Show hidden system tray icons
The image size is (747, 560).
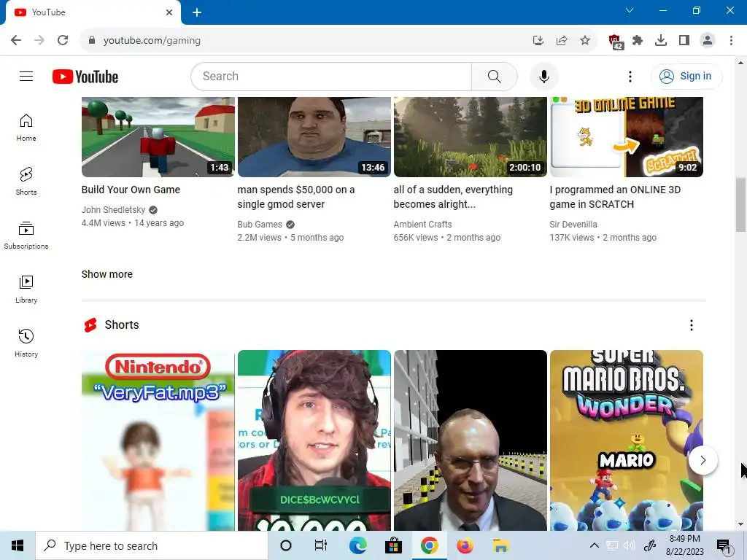click(594, 545)
